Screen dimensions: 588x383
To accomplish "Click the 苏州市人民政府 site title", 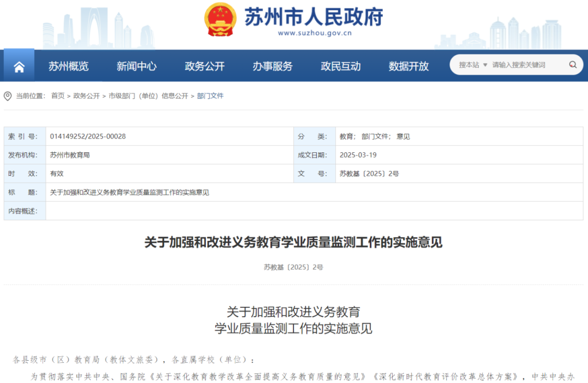I will [x=314, y=16].
